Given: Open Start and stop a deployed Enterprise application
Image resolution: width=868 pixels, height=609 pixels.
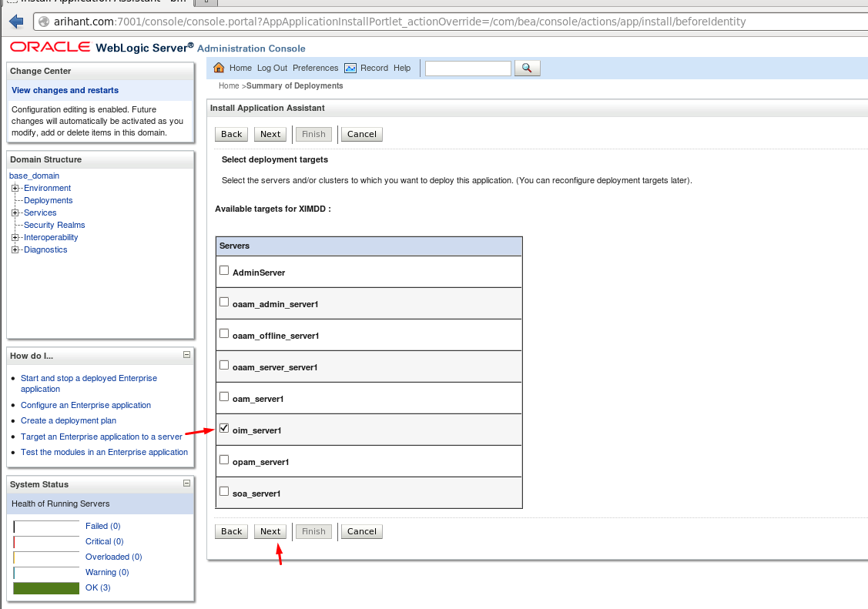Looking at the screenshot, I should (89, 383).
